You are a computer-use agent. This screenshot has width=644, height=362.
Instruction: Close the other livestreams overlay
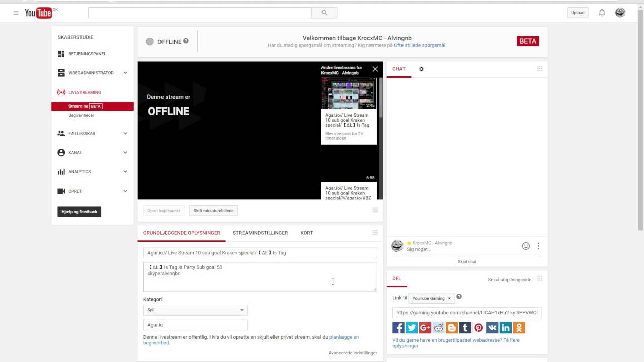click(x=375, y=69)
